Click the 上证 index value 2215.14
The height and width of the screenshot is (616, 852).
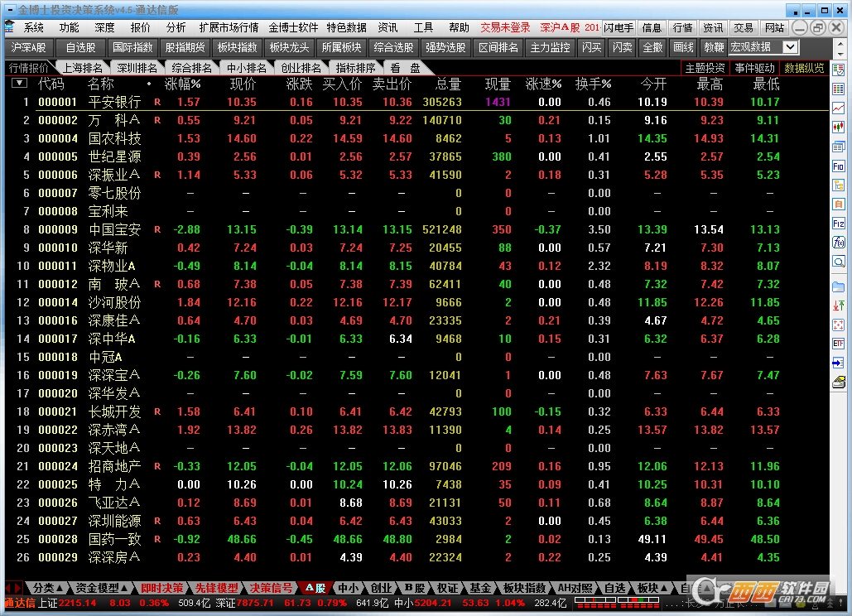pos(78,603)
